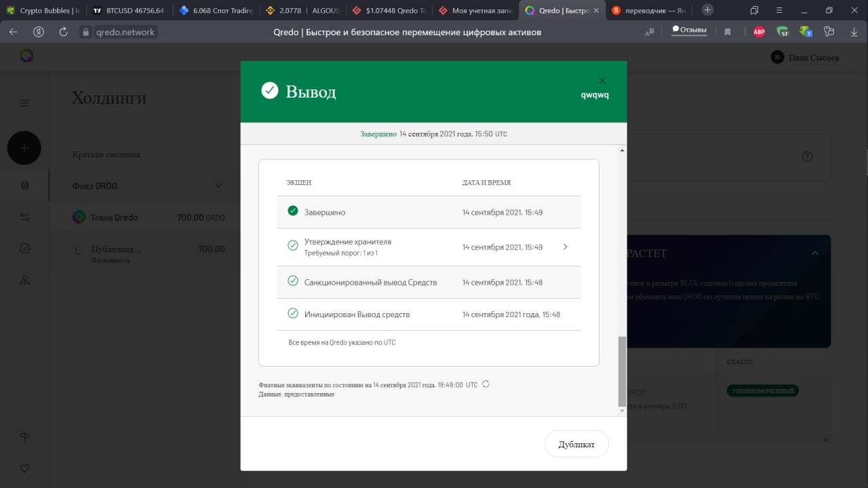Click scrollbar down arrow in dialog

pos(622,411)
